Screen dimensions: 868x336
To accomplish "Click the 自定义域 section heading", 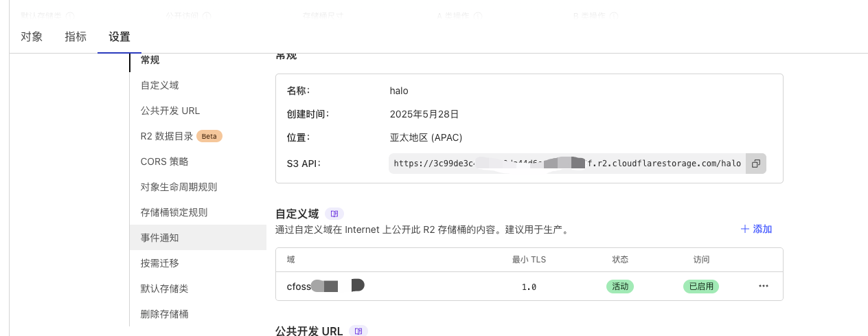I will coord(297,214).
